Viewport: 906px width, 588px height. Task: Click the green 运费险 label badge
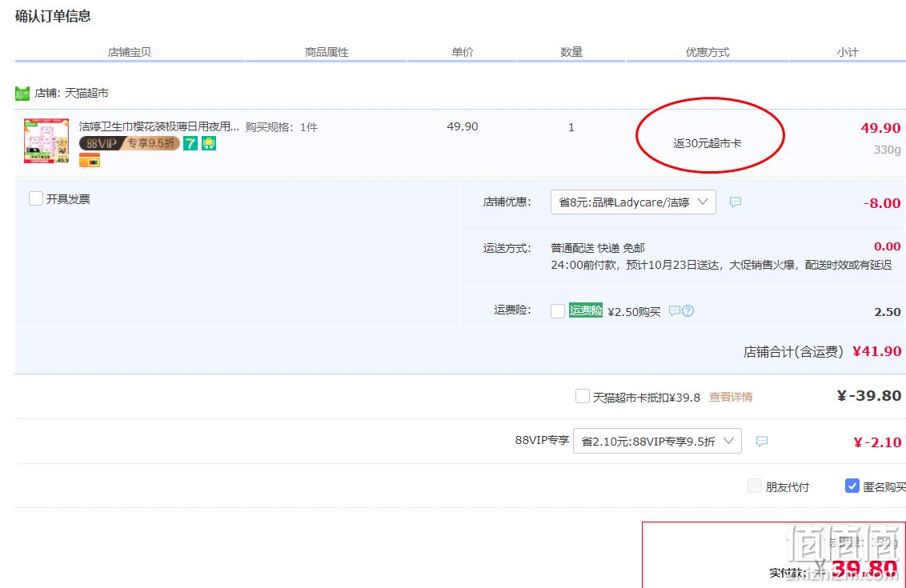coord(586,310)
